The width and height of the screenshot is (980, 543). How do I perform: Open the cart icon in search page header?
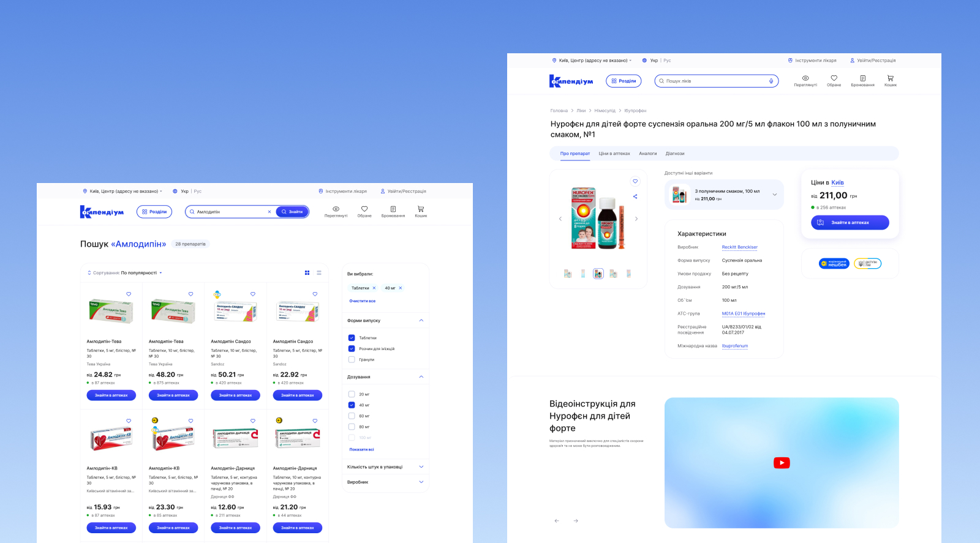pos(421,209)
